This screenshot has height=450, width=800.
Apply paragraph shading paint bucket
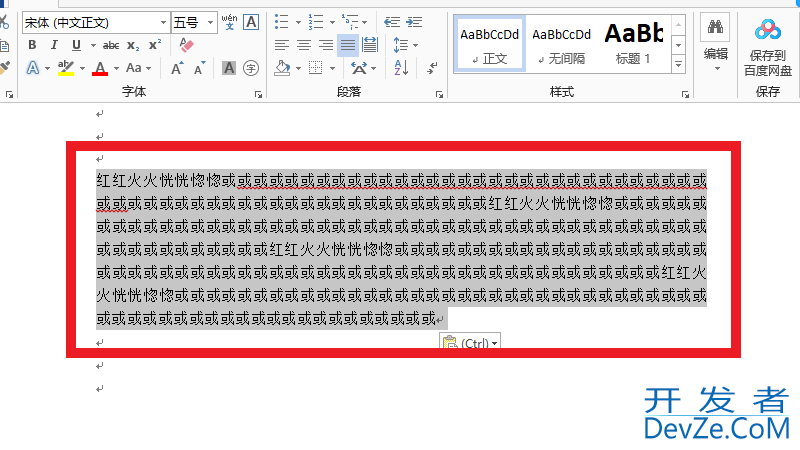click(282, 68)
